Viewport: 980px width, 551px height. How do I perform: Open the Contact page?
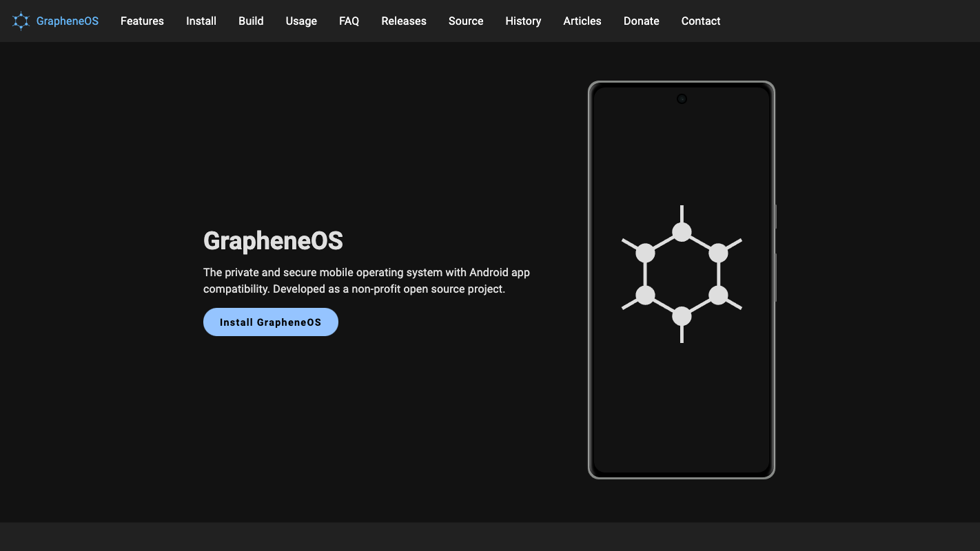701,21
